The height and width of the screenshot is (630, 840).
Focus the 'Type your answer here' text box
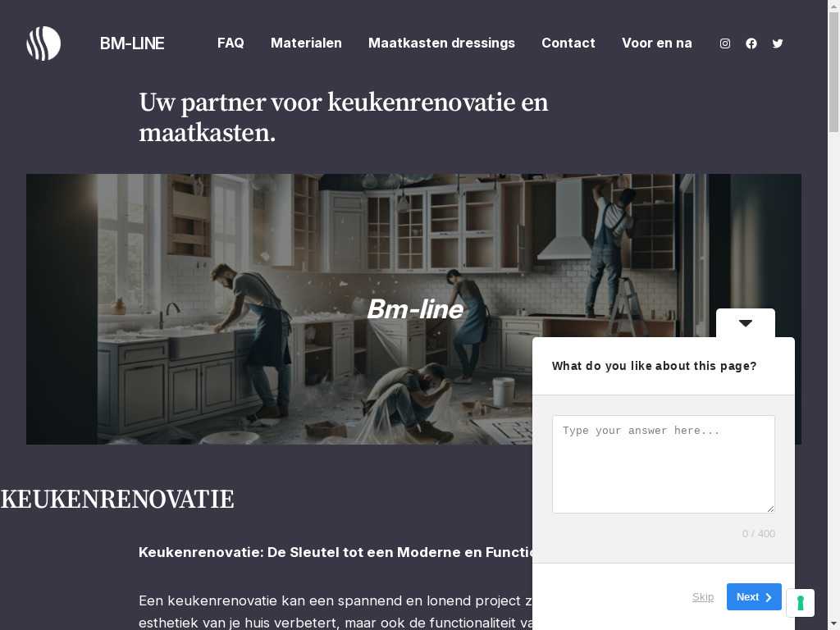663,464
